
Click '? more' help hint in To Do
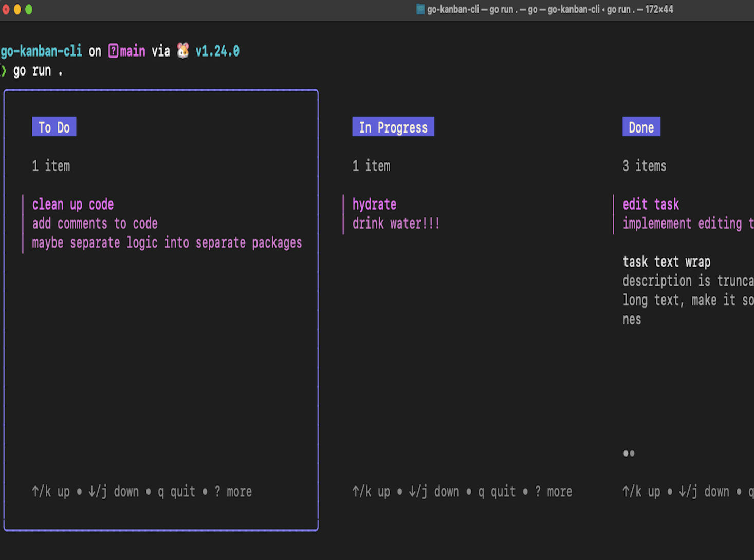[233, 492]
